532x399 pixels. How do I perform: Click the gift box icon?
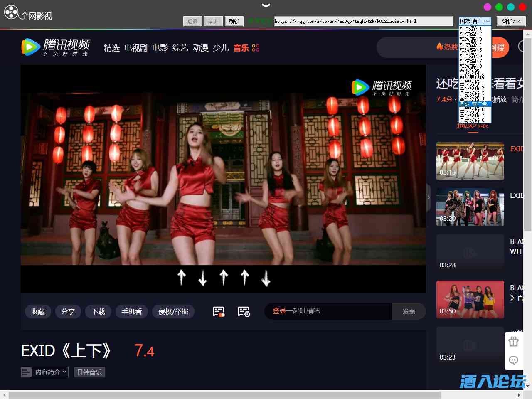point(513,342)
